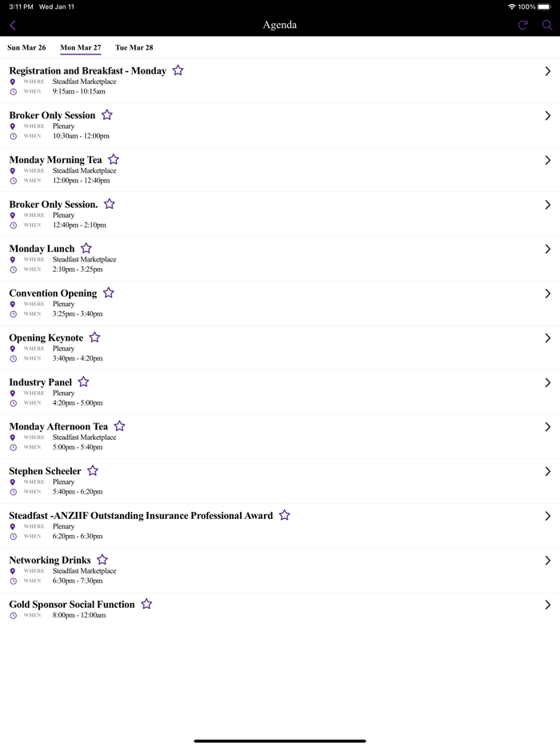Tap clock icon under Opening Keynote
The height and width of the screenshot is (747, 560).
pyautogui.click(x=13, y=359)
